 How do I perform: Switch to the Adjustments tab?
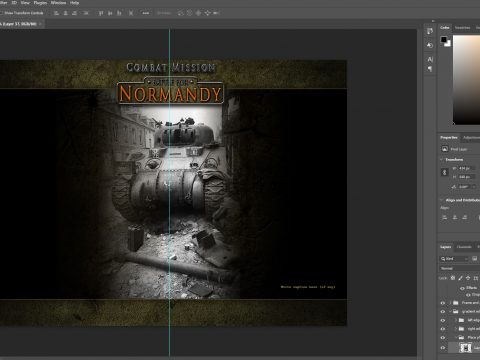tap(472, 137)
